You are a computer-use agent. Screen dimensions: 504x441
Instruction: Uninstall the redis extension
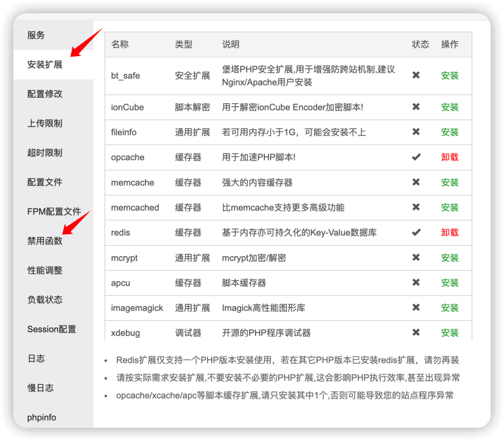(449, 233)
